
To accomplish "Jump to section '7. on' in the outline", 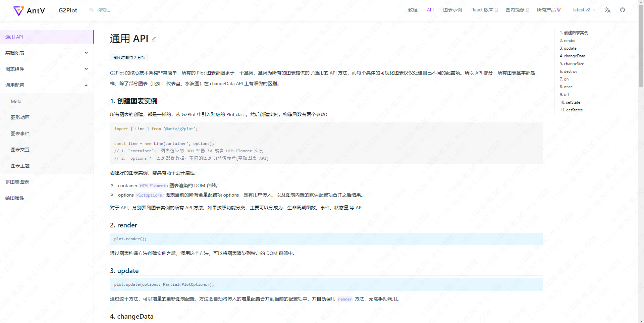I will (x=565, y=79).
